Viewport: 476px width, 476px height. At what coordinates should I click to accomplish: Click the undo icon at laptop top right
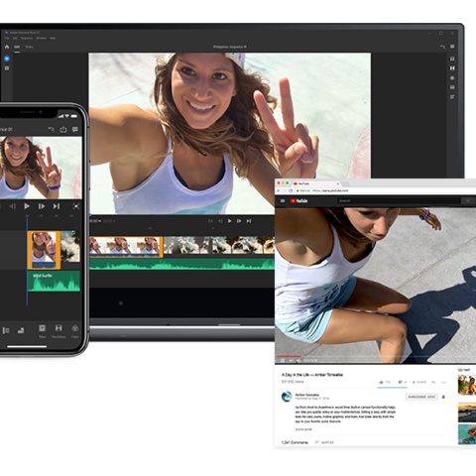443,47
